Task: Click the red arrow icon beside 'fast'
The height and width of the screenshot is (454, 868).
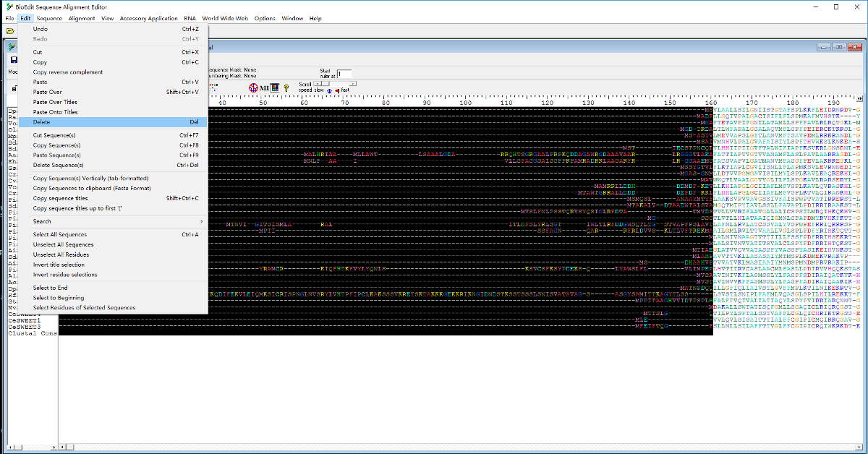Action: tap(336, 90)
